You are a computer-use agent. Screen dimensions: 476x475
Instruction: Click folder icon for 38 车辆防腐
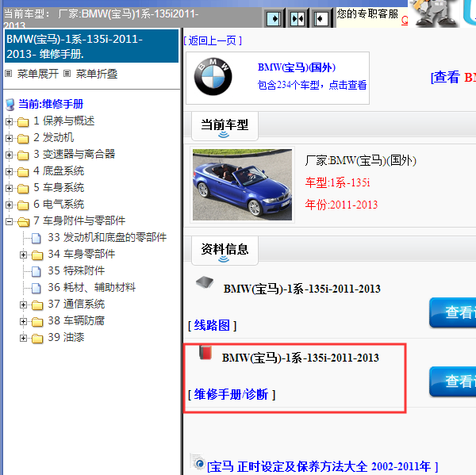(x=37, y=322)
